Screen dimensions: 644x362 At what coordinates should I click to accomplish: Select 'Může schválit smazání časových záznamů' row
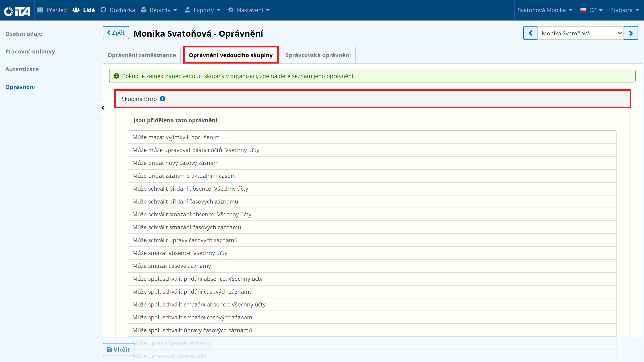pos(372,227)
